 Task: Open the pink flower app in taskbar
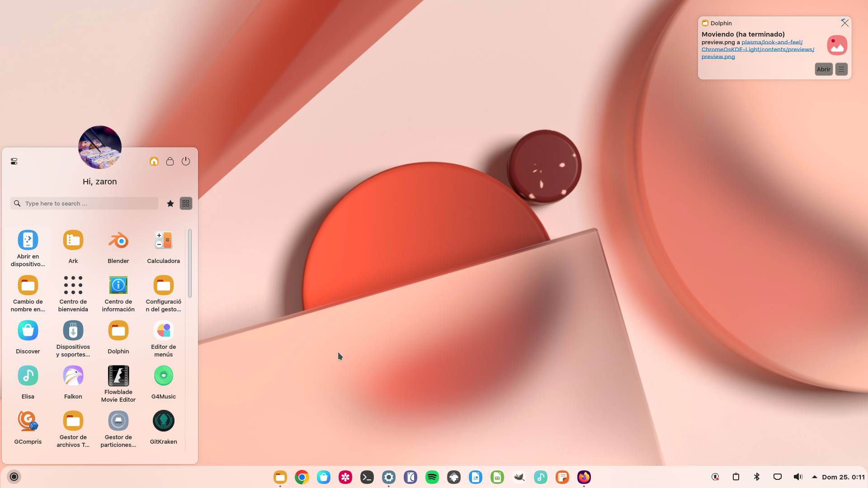345,477
